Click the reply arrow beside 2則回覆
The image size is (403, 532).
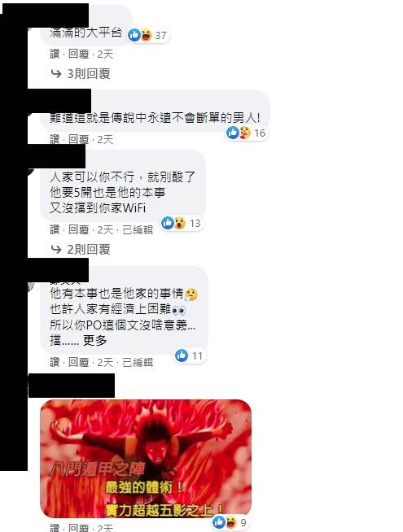(x=55, y=250)
